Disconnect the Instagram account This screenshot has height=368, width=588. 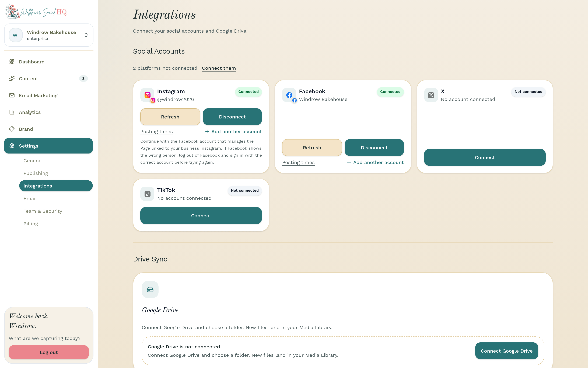coord(232,117)
